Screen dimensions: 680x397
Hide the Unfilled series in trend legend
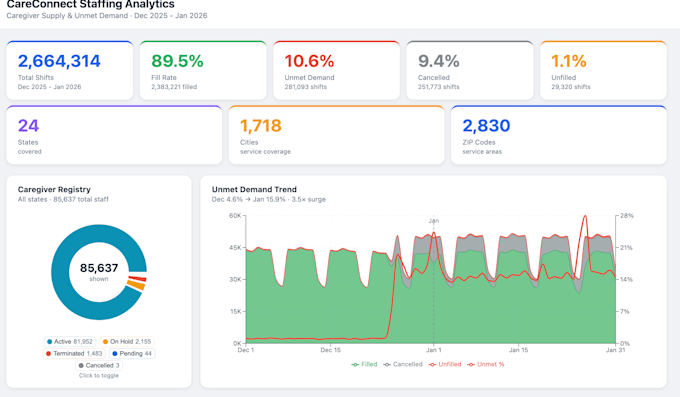pos(445,364)
